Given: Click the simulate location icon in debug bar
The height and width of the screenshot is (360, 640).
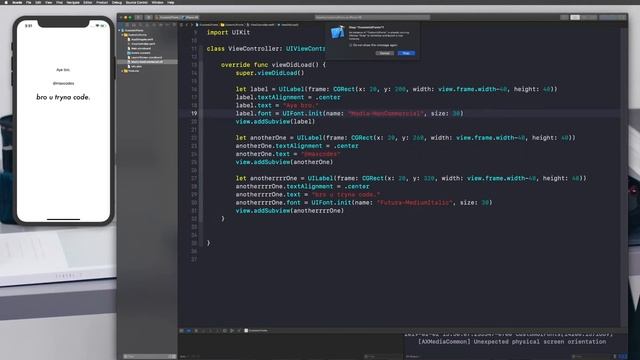Looking at the screenshot, I should pyautogui.click(x=239, y=331).
